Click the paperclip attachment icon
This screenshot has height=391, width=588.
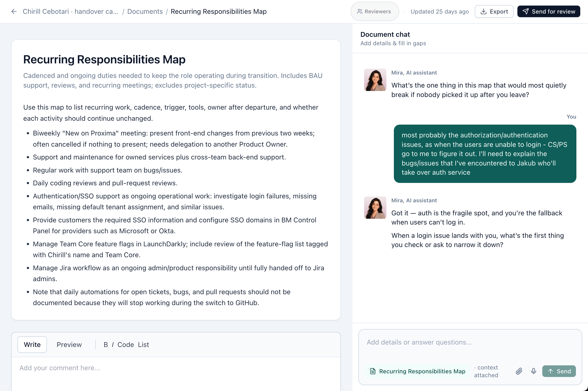519,371
